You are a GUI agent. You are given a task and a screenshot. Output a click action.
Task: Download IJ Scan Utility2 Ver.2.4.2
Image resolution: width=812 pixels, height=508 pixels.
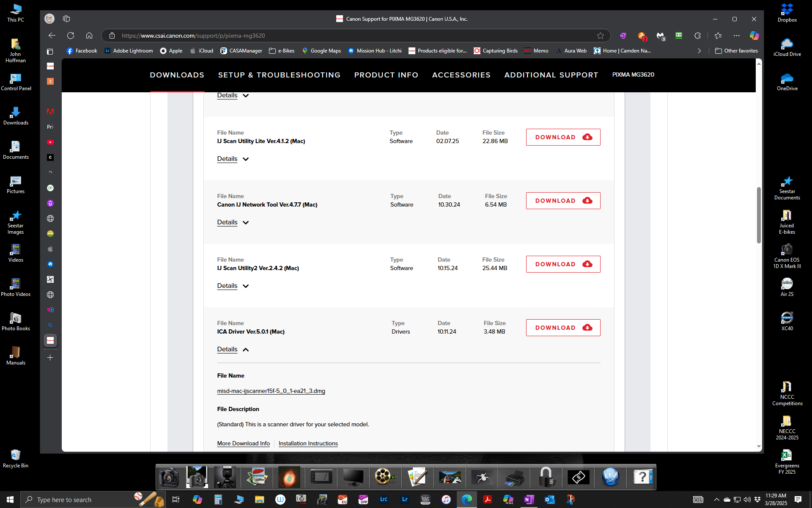pos(563,264)
